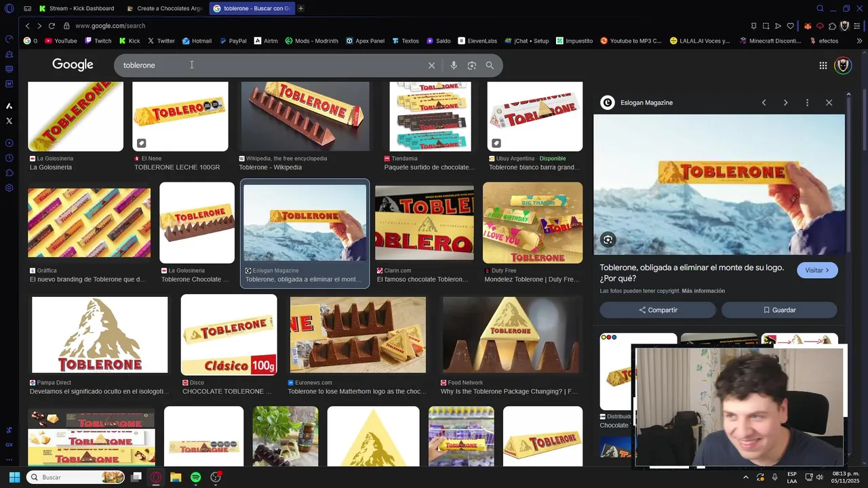
Task: Take a snapshot with the toolbar capture icon
Action: [x=766, y=26]
